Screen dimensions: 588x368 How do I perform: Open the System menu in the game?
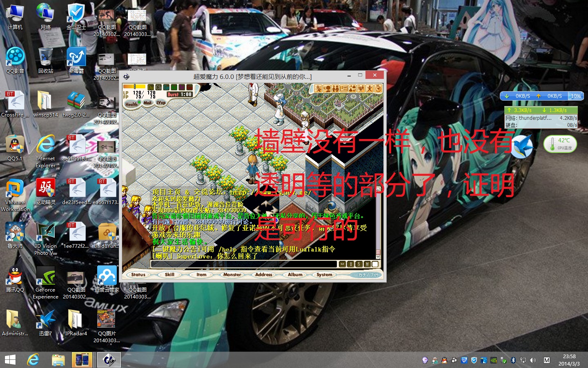pos(325,275)
